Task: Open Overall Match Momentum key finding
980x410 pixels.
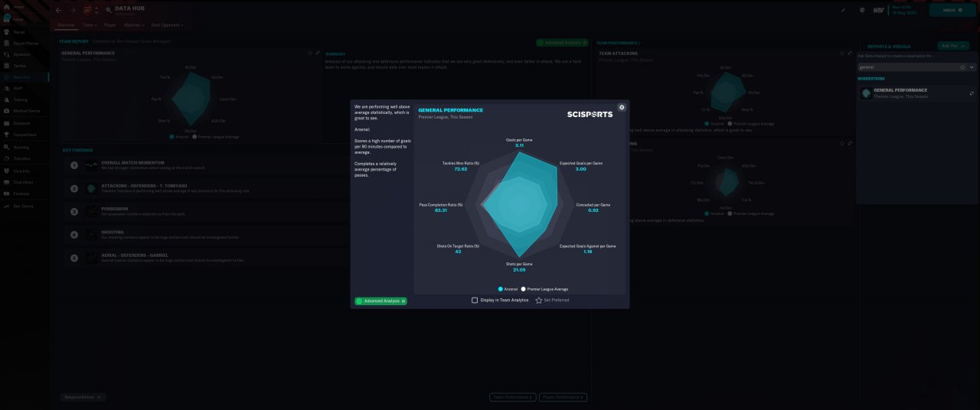Action: [x=207, y=165]
